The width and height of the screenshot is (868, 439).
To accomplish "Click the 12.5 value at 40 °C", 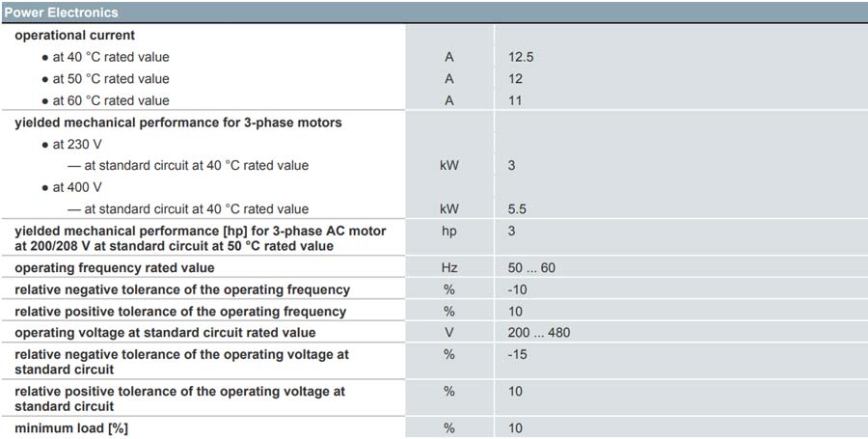I will click(x=521, y=57).
